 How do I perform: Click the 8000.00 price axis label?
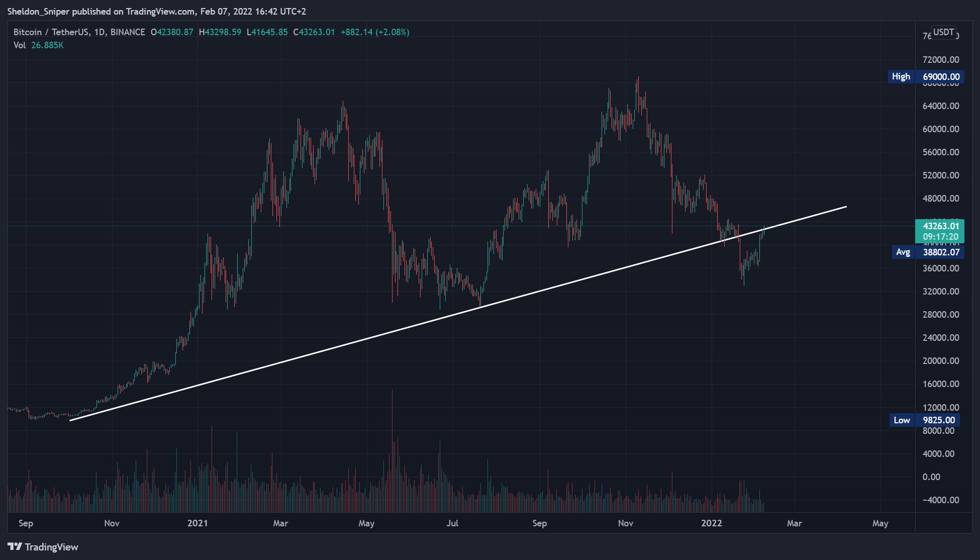(938, 431)
